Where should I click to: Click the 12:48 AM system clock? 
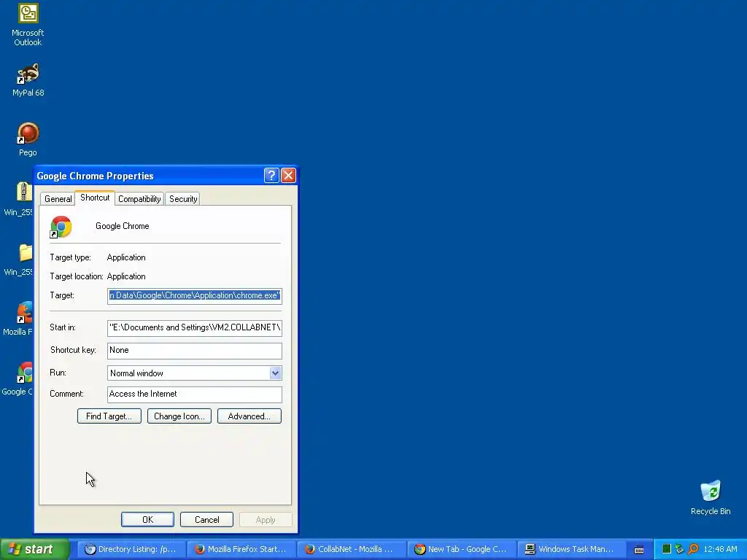click(x=720, y=549)
